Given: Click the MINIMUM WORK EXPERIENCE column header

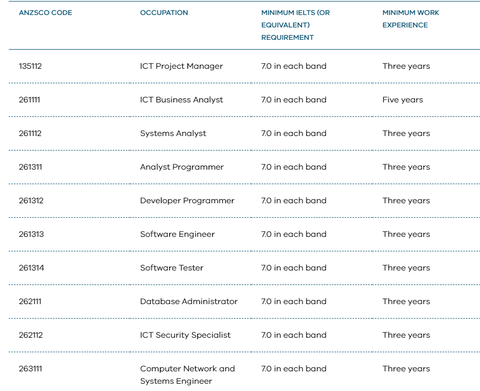Looking at the screenshot, I should coord(411,19).
